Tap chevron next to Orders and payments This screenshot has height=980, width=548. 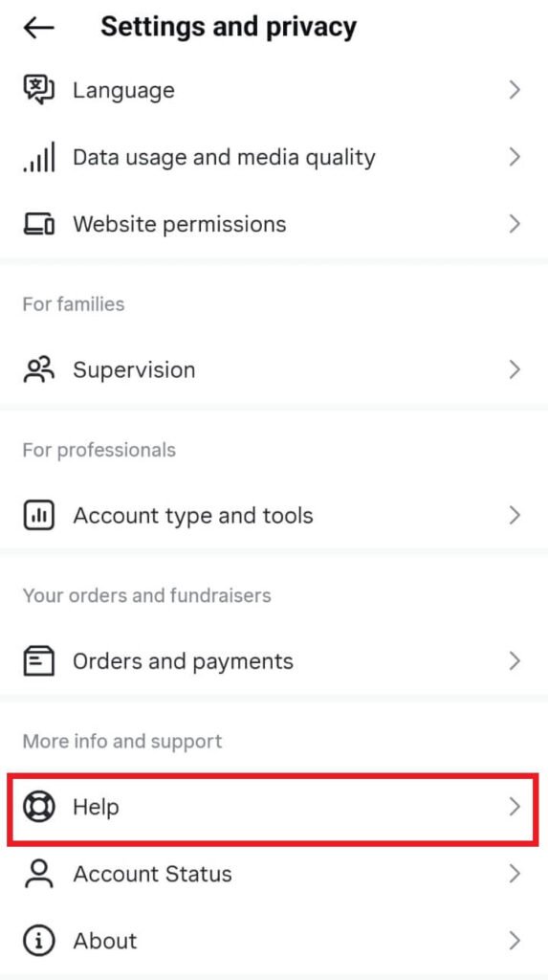point(515,661)
